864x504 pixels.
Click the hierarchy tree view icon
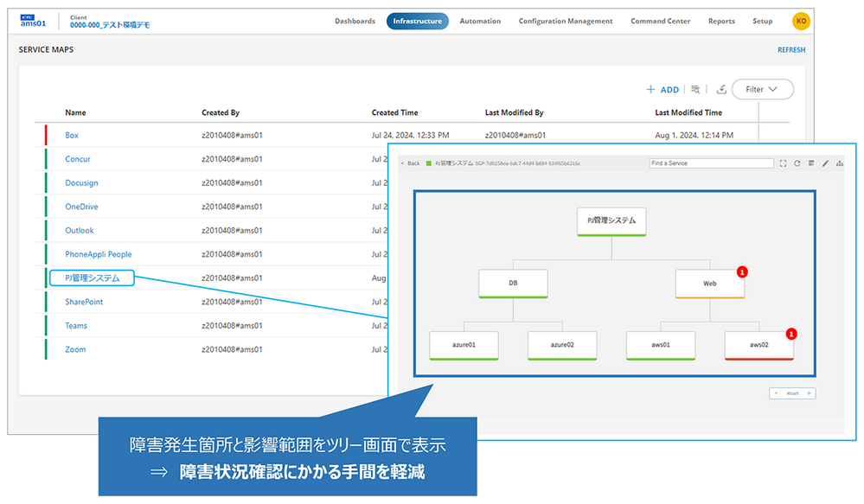pyautogui.click(x=840, y=163)
